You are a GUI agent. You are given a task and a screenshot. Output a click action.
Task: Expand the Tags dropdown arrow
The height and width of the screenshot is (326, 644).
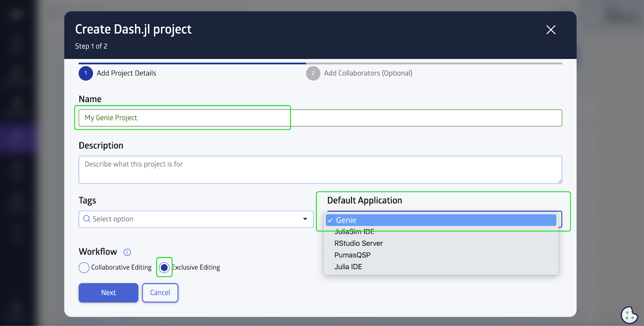point(305,219)
